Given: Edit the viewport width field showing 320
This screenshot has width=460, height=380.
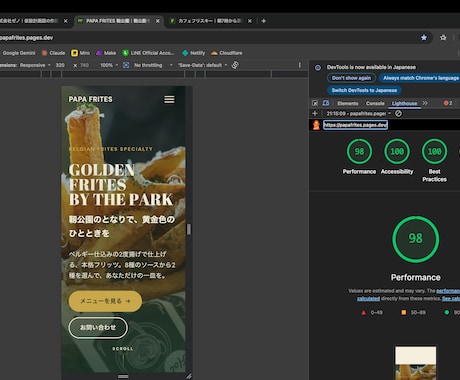Looking at the screenshot, I should click(x=60, y=65).
